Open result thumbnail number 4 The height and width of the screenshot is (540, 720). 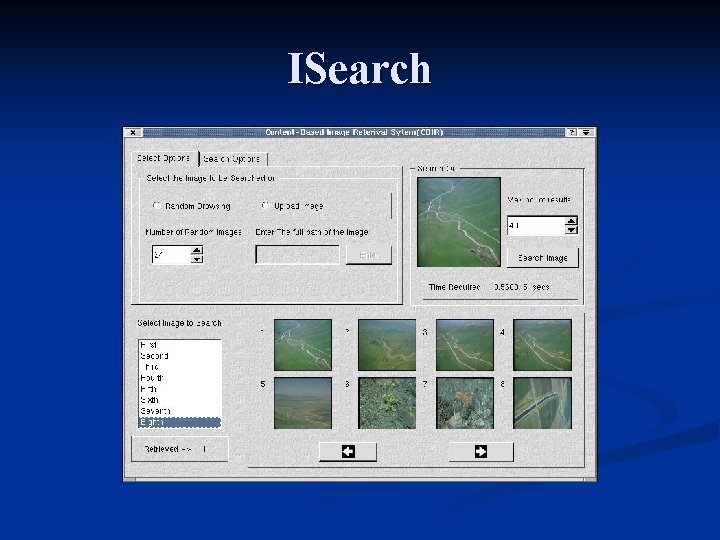click(x=542, y=345)
